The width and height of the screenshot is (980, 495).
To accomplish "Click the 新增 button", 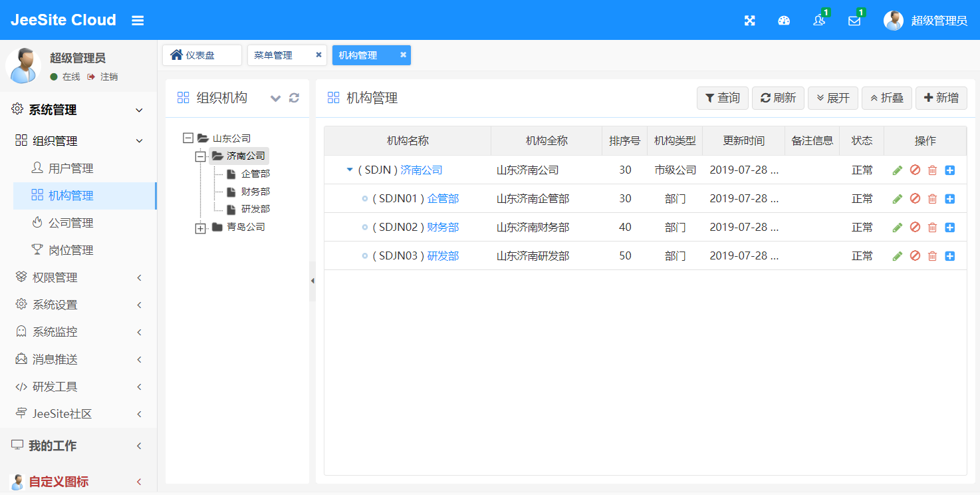I will [x=941, y=98].
